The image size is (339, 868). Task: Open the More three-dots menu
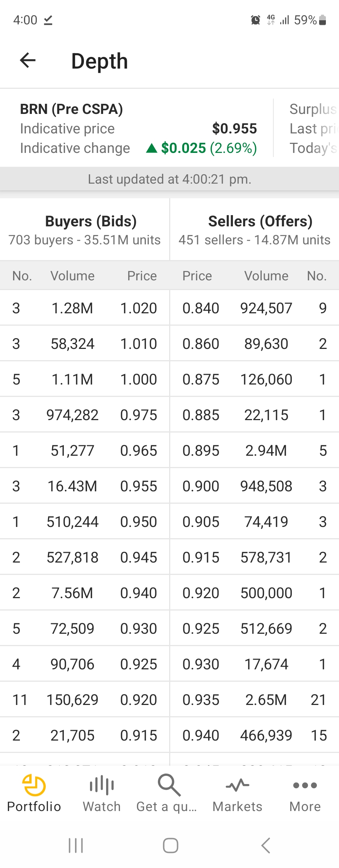point(305,785)
